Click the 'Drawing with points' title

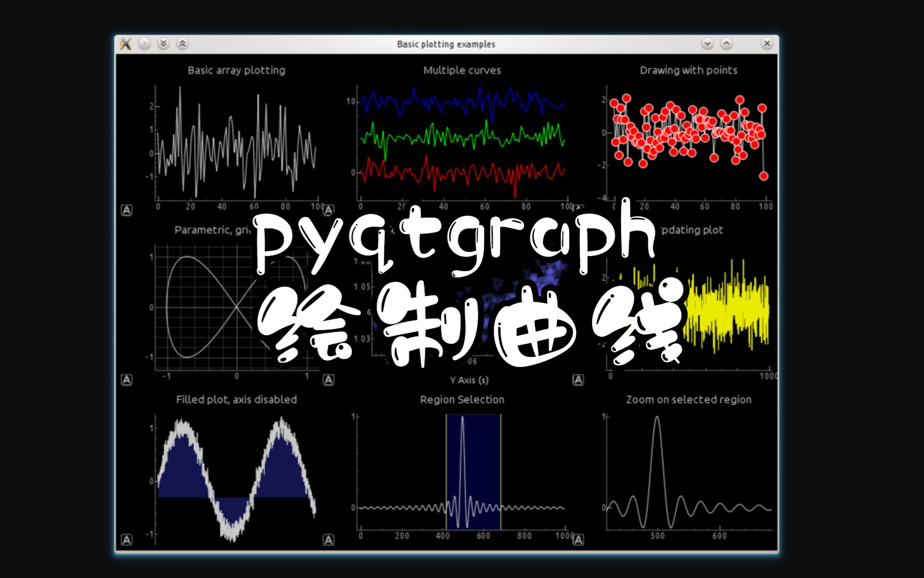pos(688,70)
